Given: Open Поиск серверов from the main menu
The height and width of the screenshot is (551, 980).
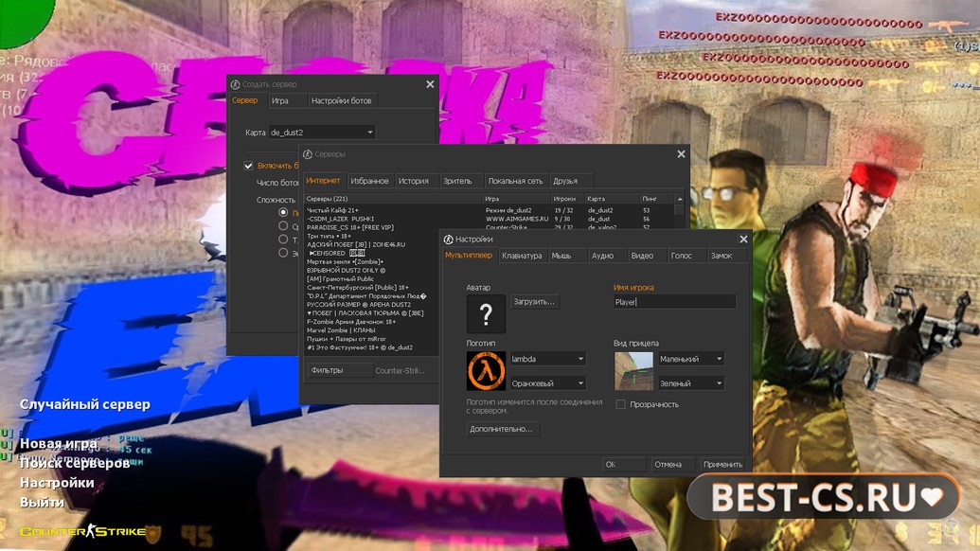Looking at the screenshot, I should tap(75, 463).
